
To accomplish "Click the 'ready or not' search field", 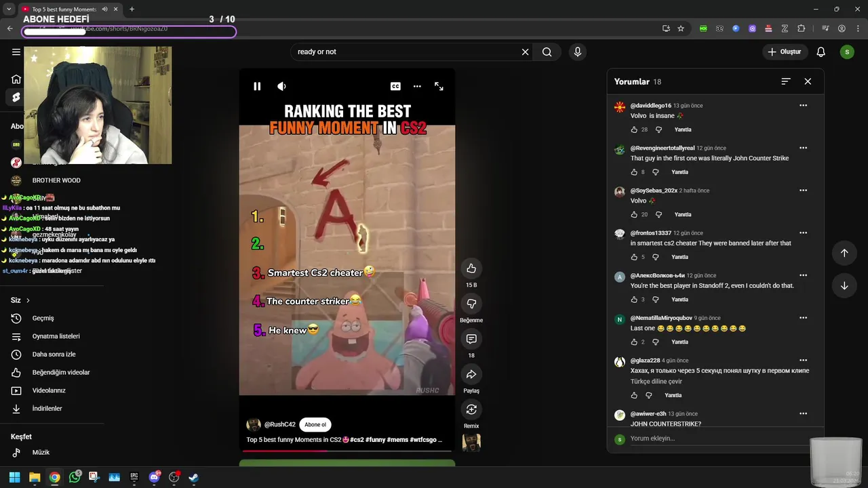I will point(407,52).
